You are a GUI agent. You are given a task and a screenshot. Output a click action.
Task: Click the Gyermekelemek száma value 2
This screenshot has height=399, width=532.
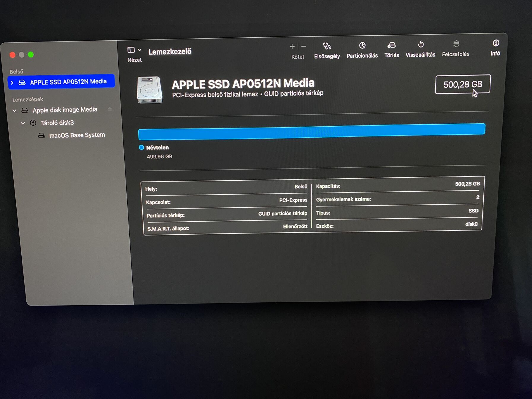click(x=478, y=197)
